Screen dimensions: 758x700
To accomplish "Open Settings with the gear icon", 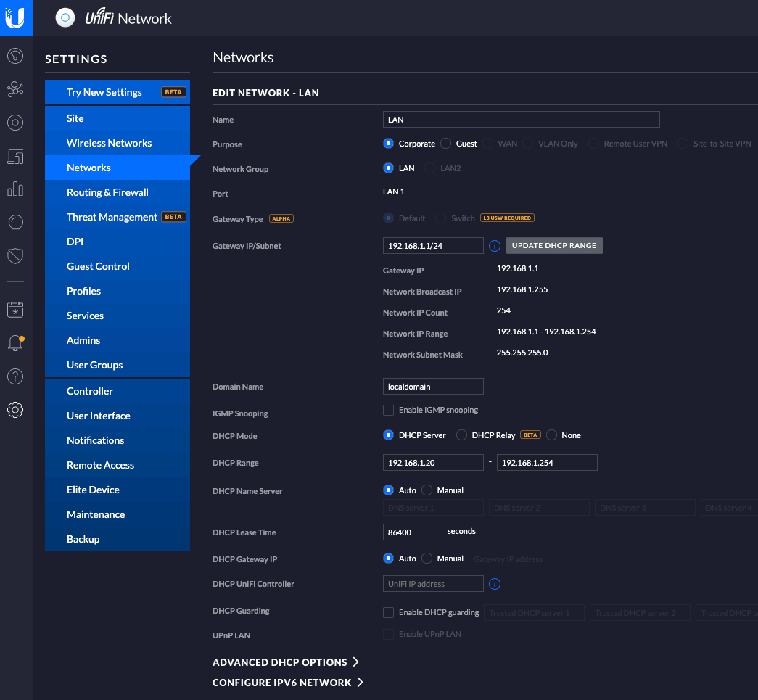I will click(x=15, y=410).
